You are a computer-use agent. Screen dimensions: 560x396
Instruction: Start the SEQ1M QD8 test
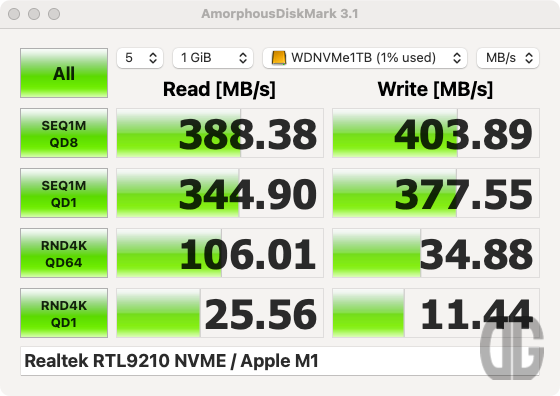click(x=64, y=133)
